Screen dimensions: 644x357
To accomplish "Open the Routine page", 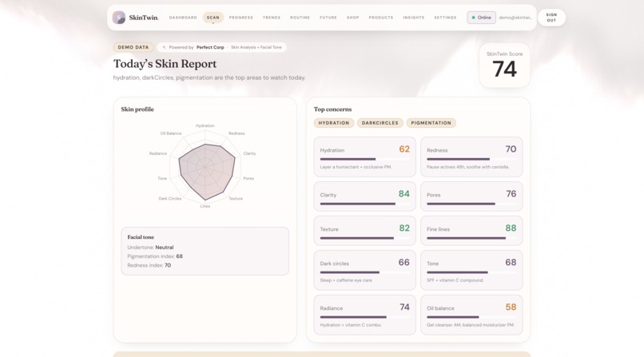I will (x=300, y=18).
